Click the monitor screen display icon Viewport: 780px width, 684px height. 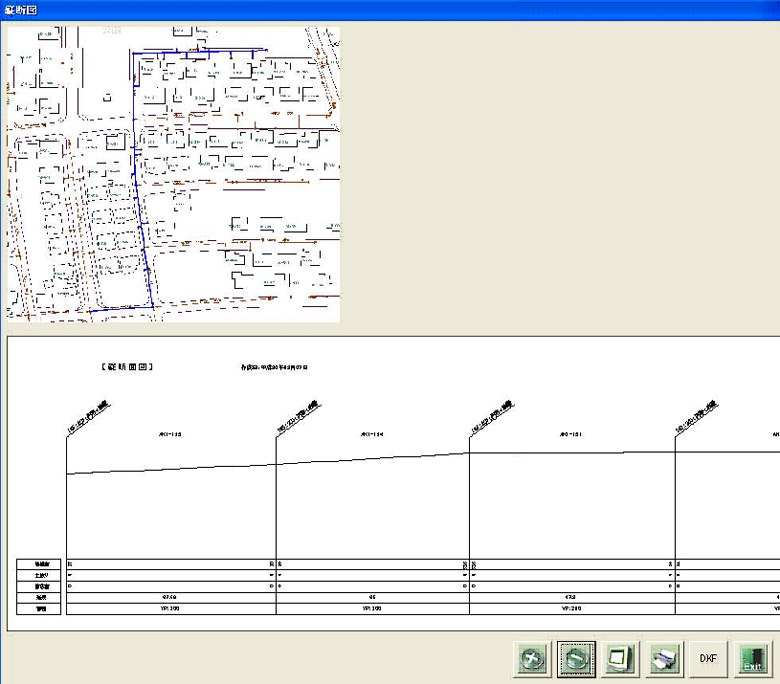(x=621, y=659)
